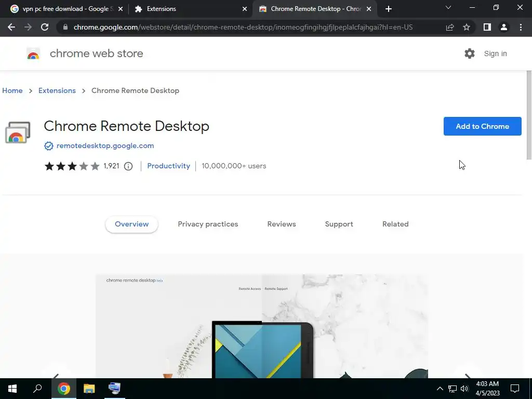Click the verified publisher badge icon

pyautogui.click(x=49, y=146)
